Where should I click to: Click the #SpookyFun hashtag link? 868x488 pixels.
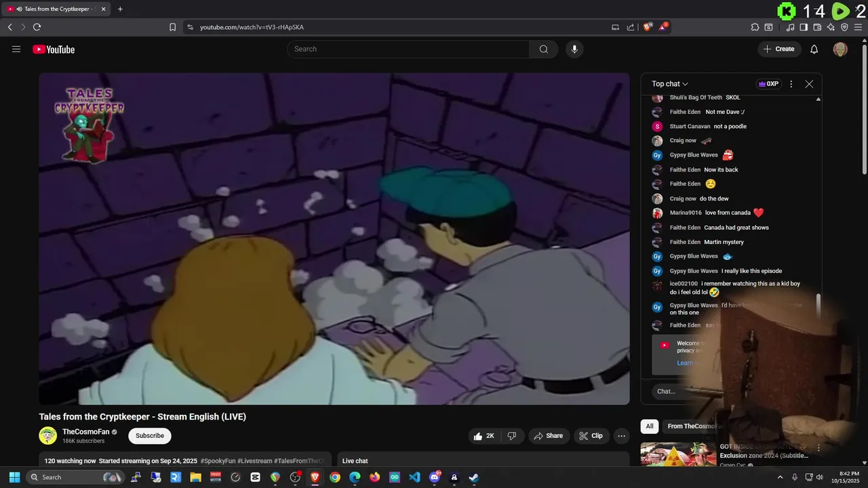(218, 461)
